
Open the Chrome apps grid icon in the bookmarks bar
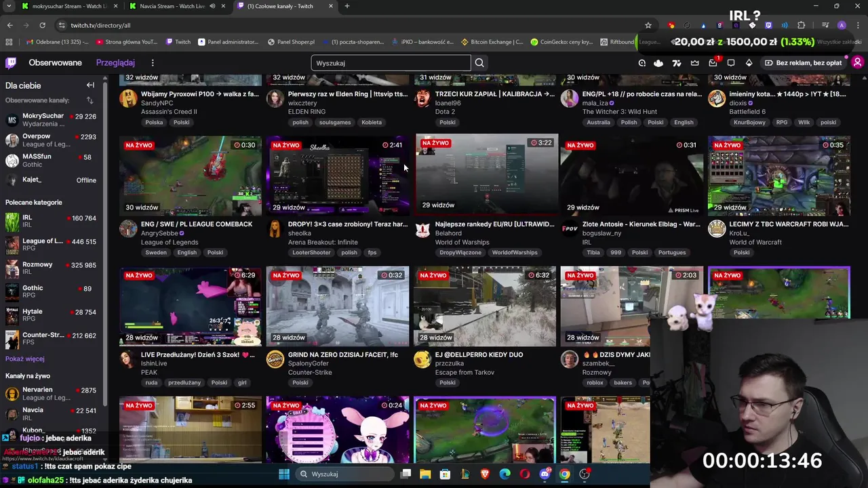[x=9, y=42]
